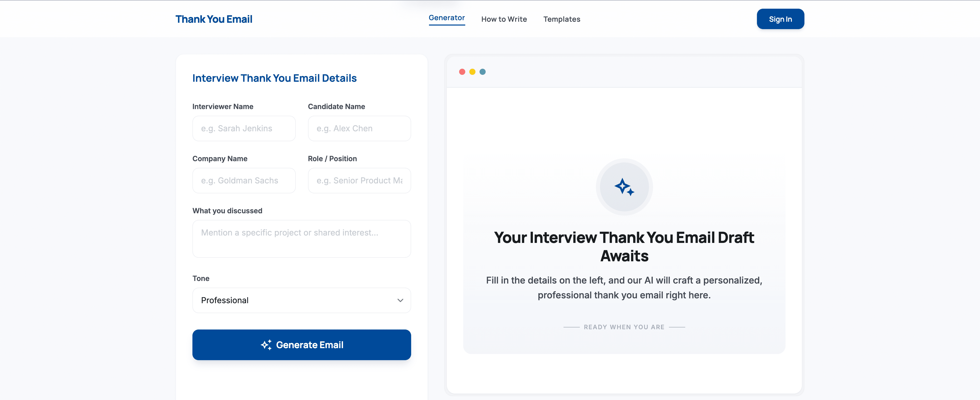Screen dimensions: 980x400
Task: Focus the Candidate Name field
Action: [x=359, y=129]
